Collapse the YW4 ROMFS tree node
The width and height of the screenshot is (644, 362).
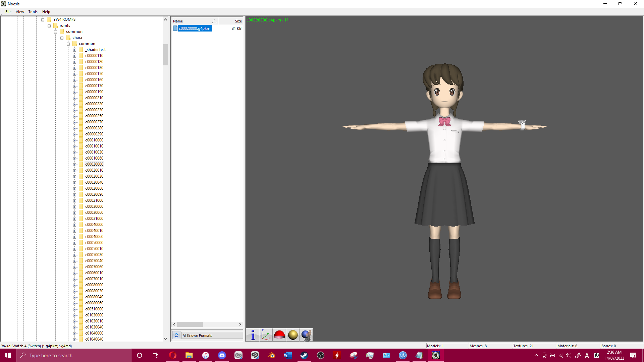(x=43, y=19)
